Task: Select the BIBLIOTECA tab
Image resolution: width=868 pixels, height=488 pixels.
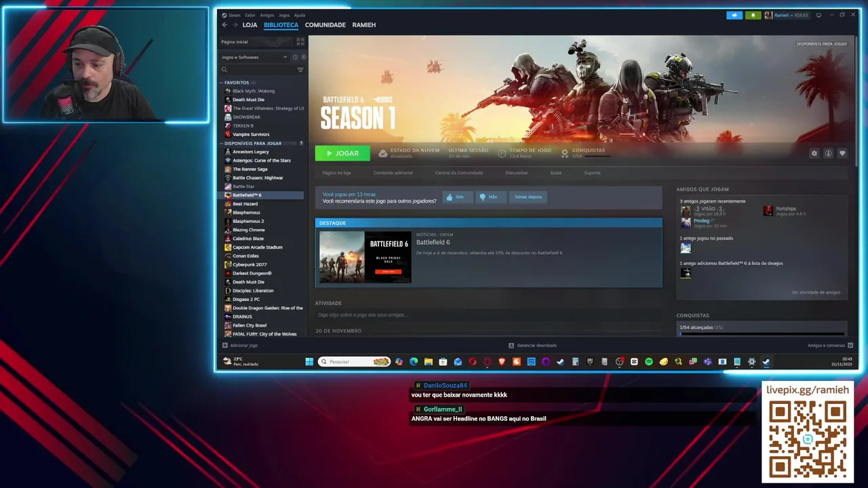Action: point(281,25)
